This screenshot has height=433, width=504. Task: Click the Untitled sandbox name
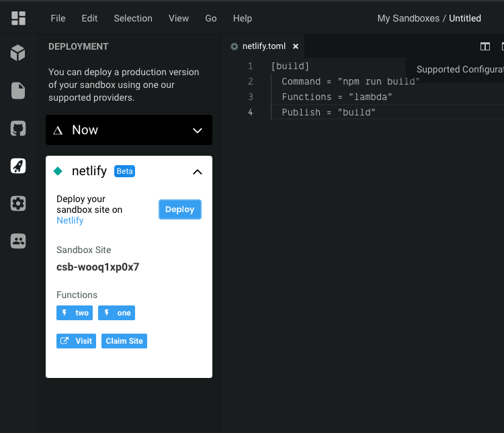click(x=465, y=18)
